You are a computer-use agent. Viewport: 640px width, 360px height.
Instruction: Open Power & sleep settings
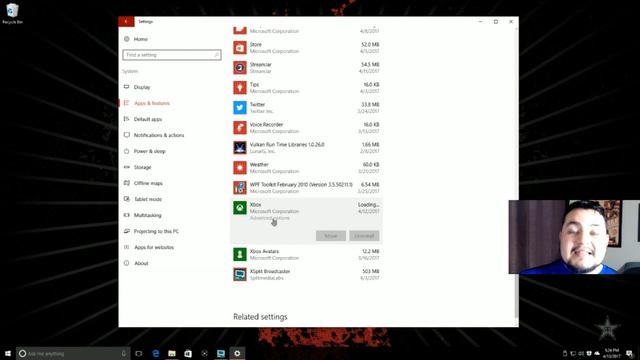(149, 151)
